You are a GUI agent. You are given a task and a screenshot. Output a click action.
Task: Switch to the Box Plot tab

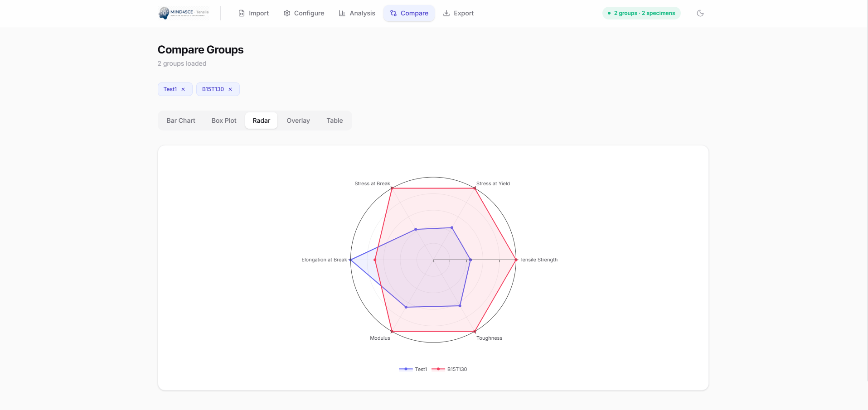[224, 121]
